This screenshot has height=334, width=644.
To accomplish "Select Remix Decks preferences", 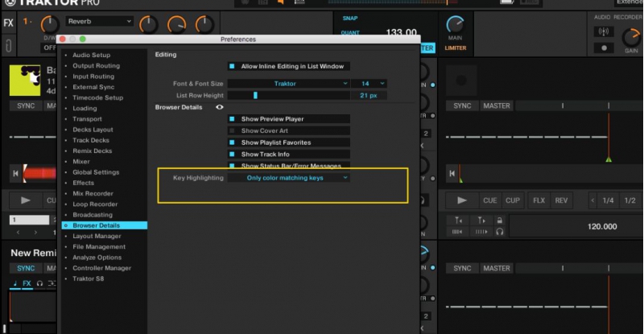I will click(x=92, y=151).
